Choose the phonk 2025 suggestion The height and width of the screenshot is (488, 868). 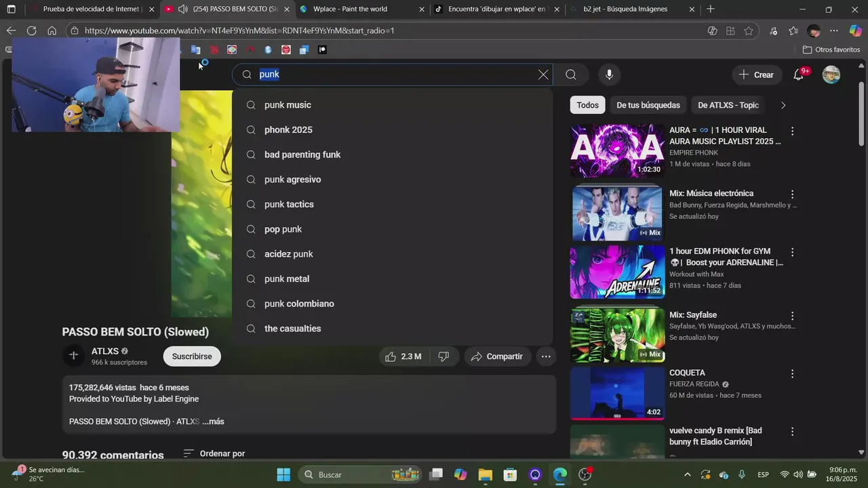[392, 130]
